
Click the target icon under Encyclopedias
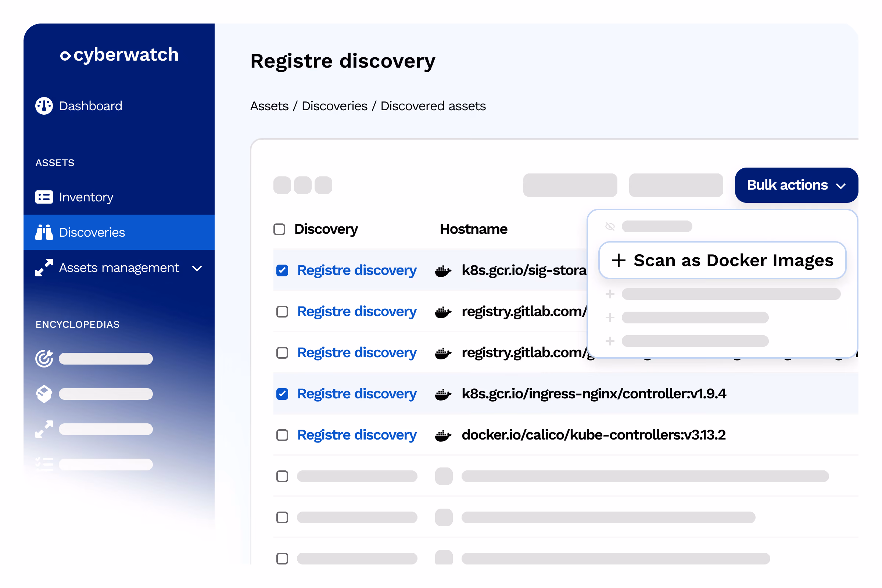coord(44,359)
